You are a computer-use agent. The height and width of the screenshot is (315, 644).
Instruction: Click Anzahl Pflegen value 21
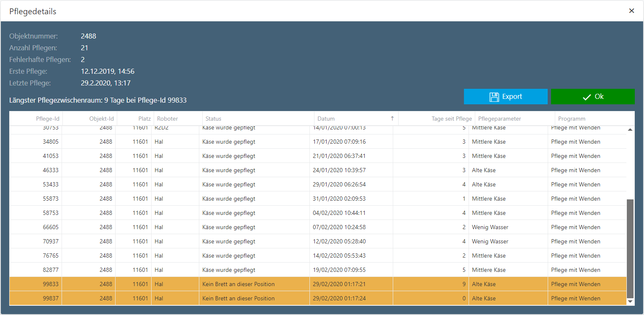[85, 48]
